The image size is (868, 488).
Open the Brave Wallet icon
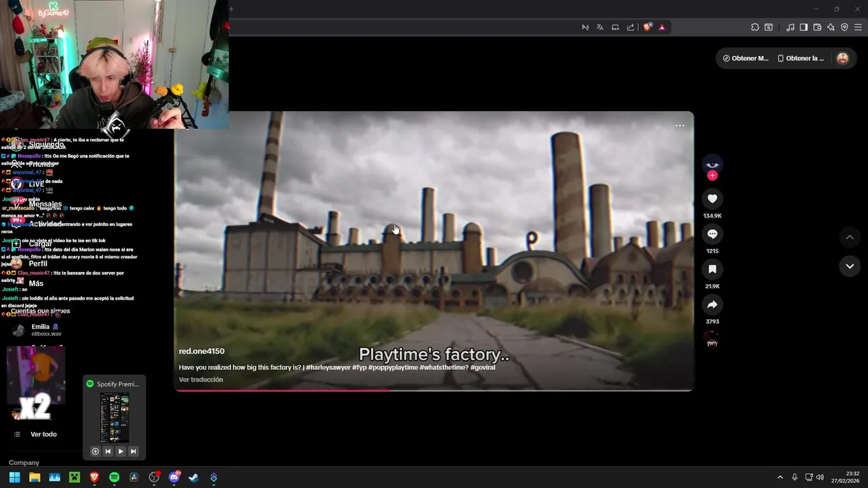pyautogui.click(x=817, y=27)
